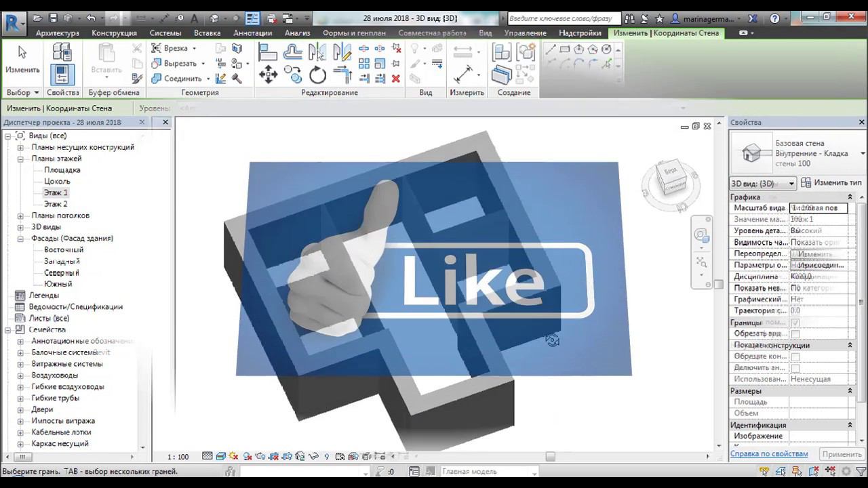Collapse the Фасады tree node
This screenshot has width=868, height=488.
coord(20,239)
